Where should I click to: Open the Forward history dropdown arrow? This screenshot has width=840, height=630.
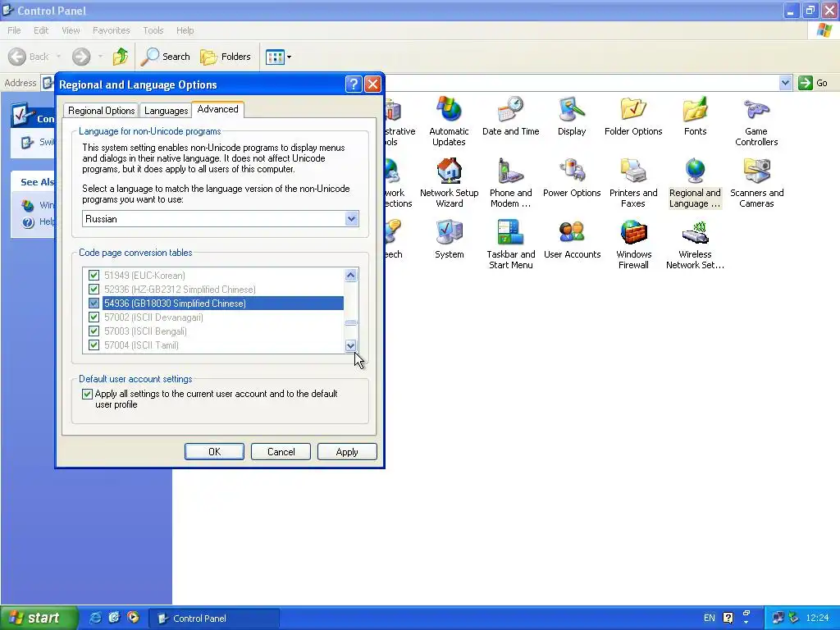(x=100, y=57)
